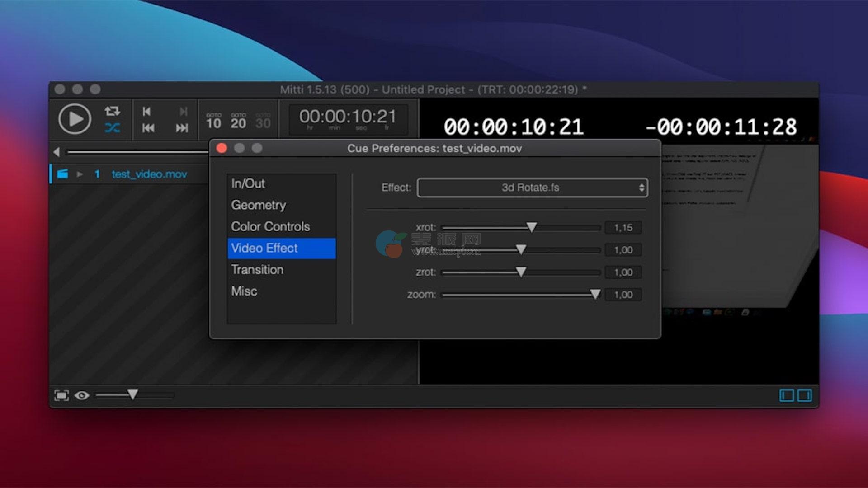Open the Geometry preferences section
This screenshot has height=488, width=868.
pyautogui.click(x=282, y=205)
